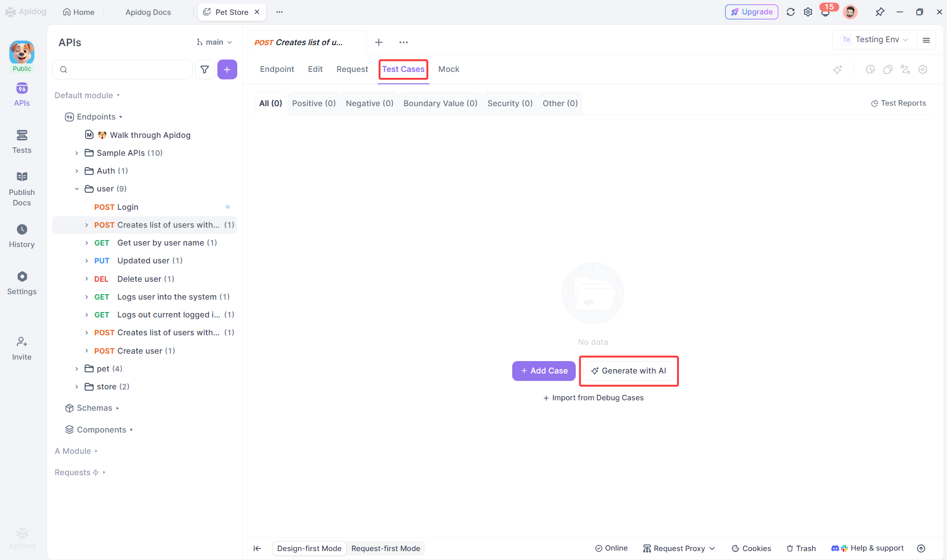Open the Request Proxy dropdown in the status bar
This screenshot has width=947, height=560.
pos(678,548)
